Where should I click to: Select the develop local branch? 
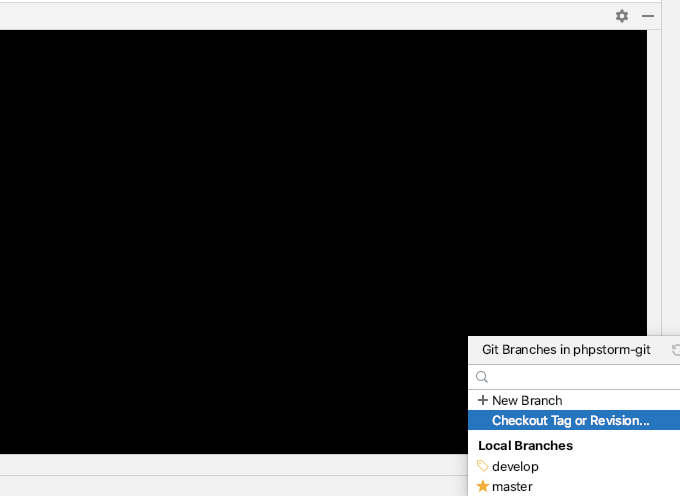tap(574, 467)
